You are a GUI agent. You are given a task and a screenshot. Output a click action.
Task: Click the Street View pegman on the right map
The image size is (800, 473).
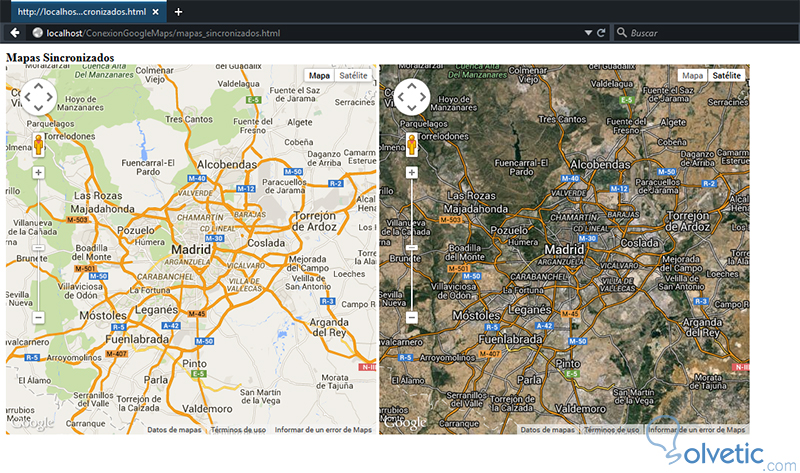coord(412,145)
